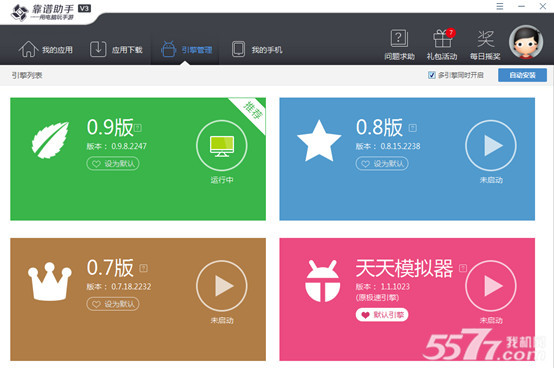554x368 pixels.
Task: Minimize the window
Action: point(521,6)
